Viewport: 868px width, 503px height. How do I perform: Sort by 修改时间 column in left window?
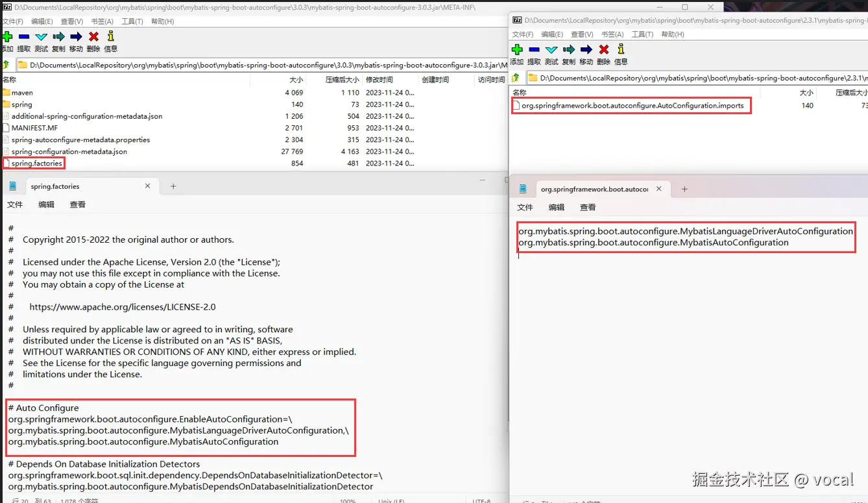click(x=379, y=80)
